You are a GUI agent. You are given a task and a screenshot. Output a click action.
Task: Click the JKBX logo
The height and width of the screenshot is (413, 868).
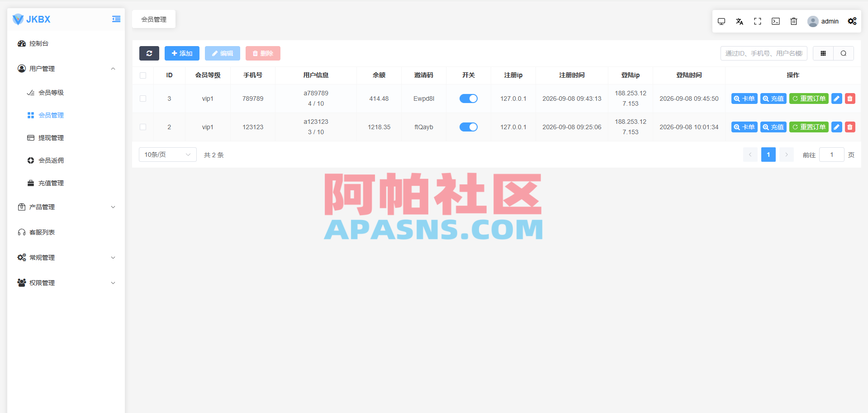point(31,19)
